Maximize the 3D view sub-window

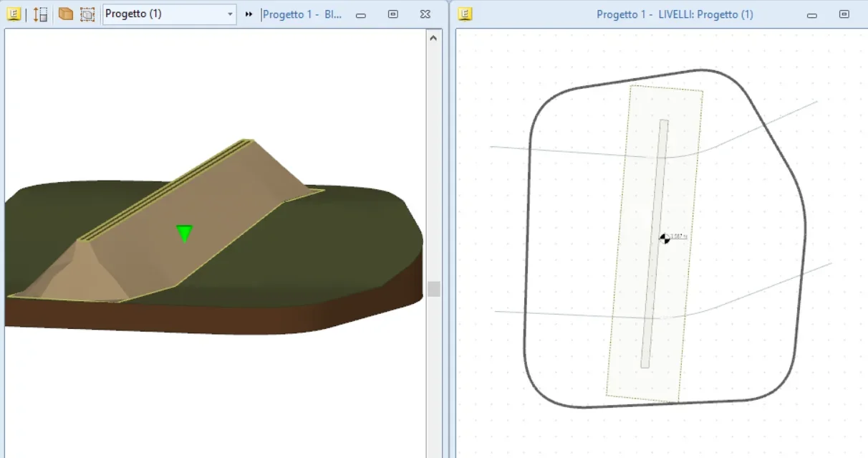[x=392, y=14]
